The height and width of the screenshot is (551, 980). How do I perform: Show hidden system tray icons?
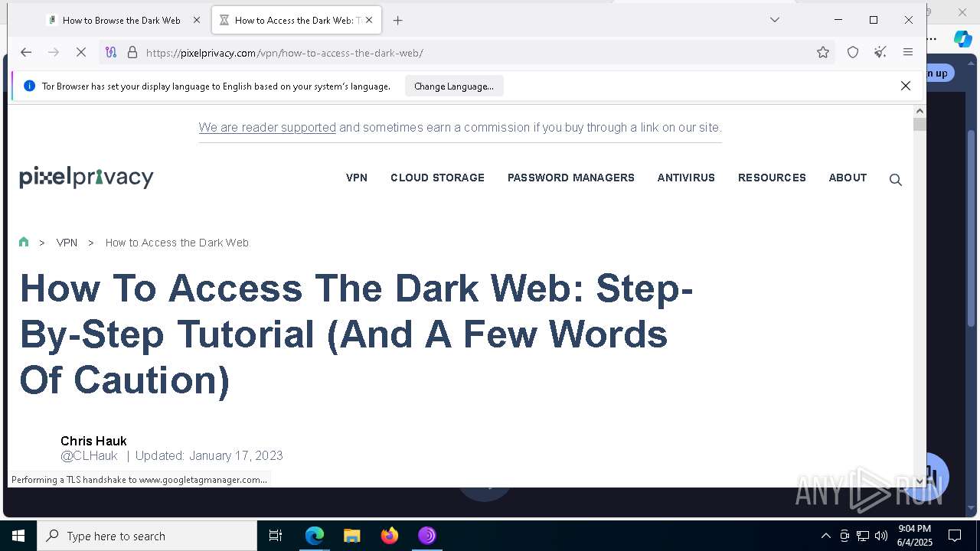[825, 536]
